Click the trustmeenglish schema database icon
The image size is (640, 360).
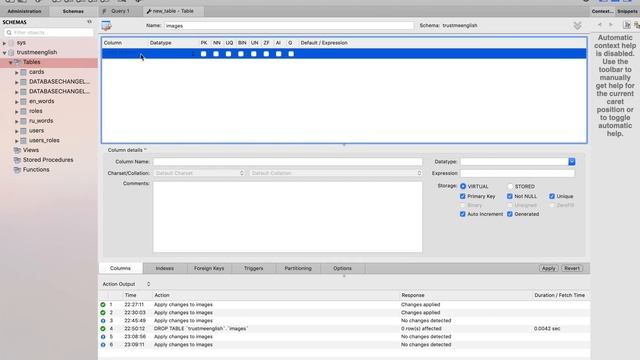point(11,53)
